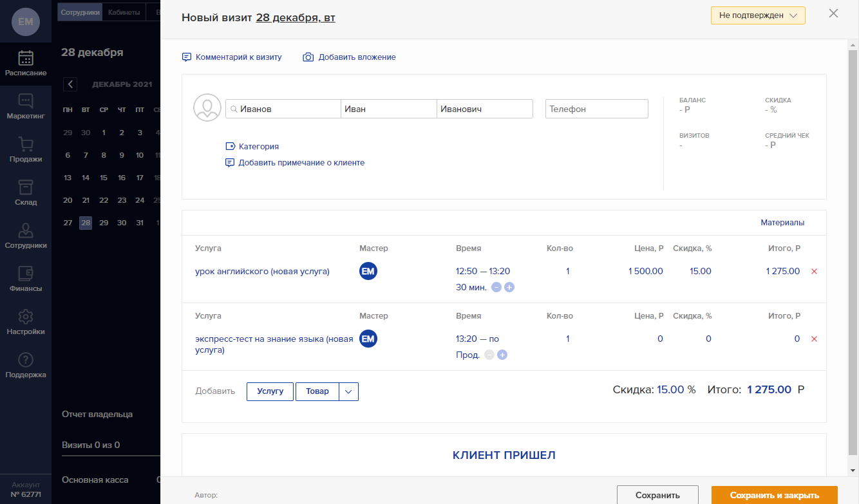Decrease duration of урок английского
The image size is (859, 504).
[x=496, y=288]
